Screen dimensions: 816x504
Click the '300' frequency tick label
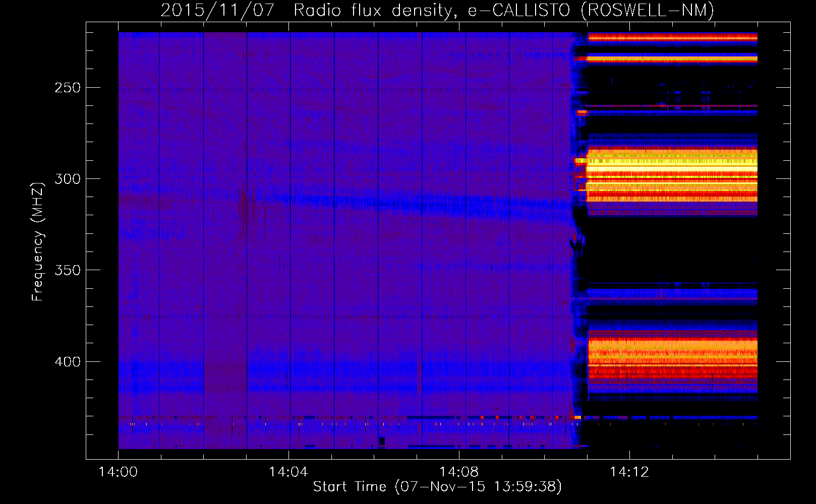tap(68, 179)
